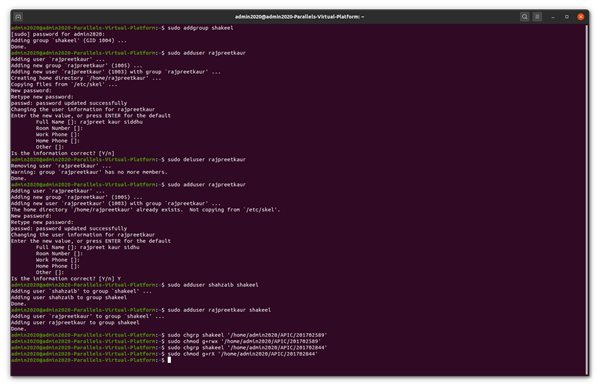Click the line 'Full Name []: rajpreet kaur siddhu'
This screenshot has height=389, width=601.
coord(89,122)
